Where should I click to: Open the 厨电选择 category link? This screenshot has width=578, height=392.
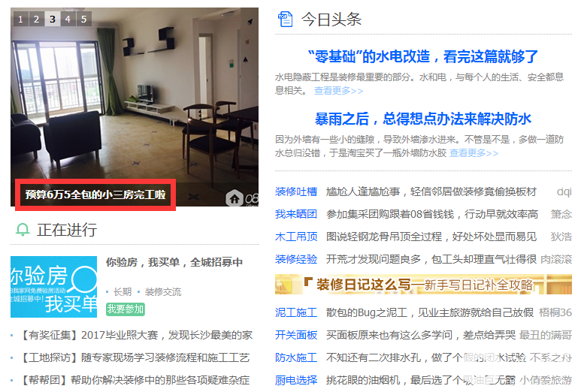(x=296, y=380)
